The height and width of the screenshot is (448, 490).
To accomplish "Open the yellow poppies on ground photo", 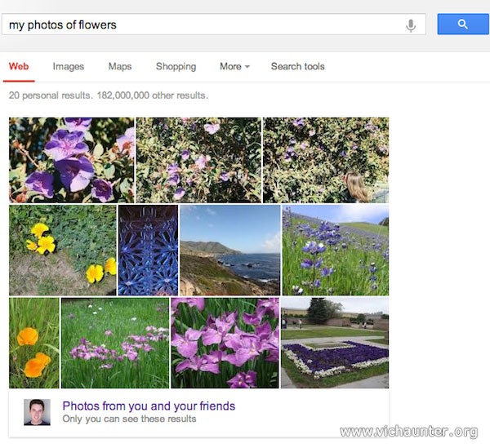I will (63, 250).
